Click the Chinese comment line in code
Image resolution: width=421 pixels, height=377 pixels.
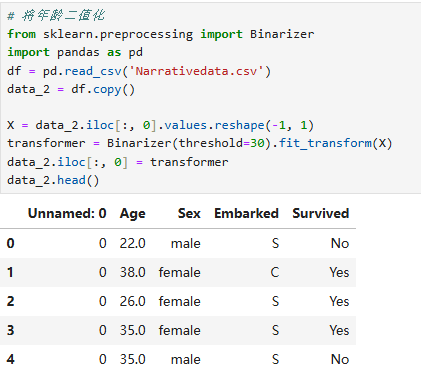pyautogui.click(x=56, y=16)
